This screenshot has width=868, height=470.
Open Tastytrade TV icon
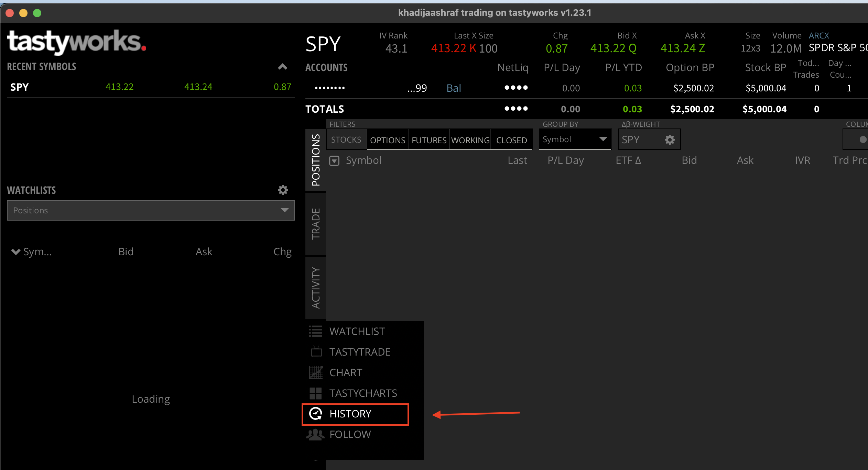coord(316,352)
